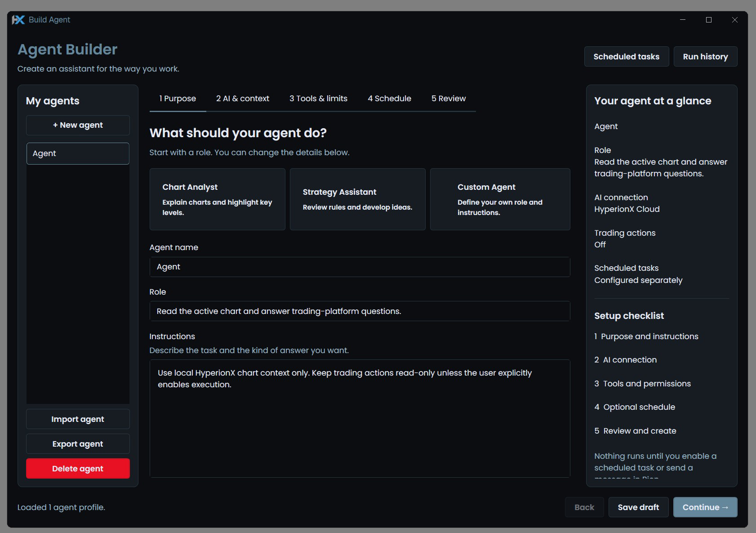Minimize the Build Agent window
This screenshot has height=533, width=756.
point(683,20)
